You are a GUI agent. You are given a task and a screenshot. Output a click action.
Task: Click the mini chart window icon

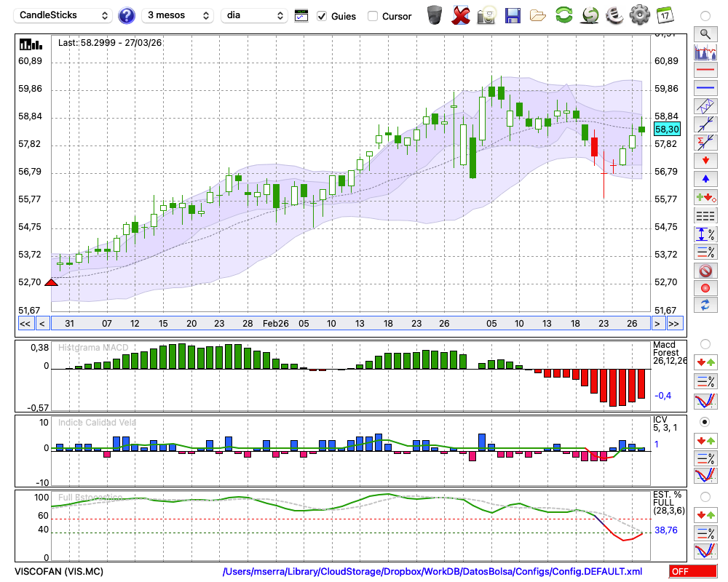tap(301, 16)
